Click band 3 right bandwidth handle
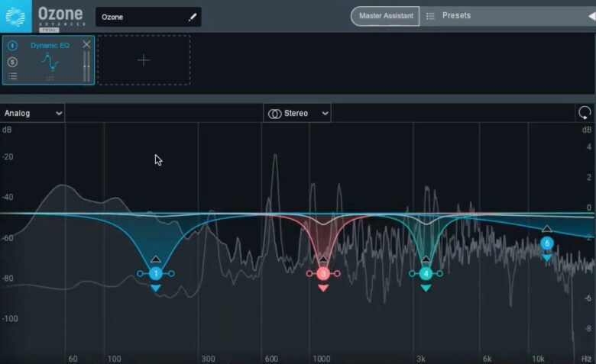This screenshot has height=364, width=596. click(x=337, y=273)
